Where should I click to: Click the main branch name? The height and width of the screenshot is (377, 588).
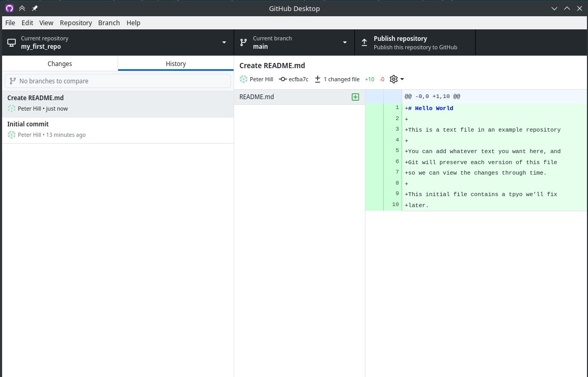260,47
